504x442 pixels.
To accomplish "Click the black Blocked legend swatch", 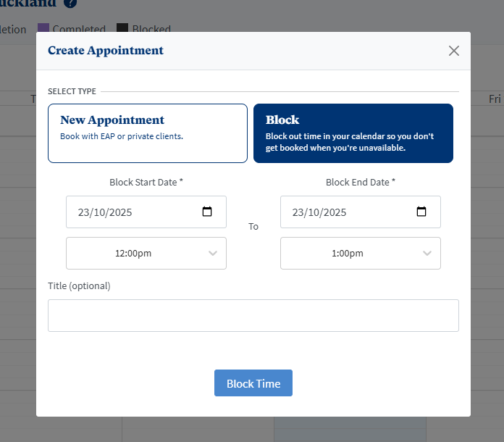I will 122,29.
